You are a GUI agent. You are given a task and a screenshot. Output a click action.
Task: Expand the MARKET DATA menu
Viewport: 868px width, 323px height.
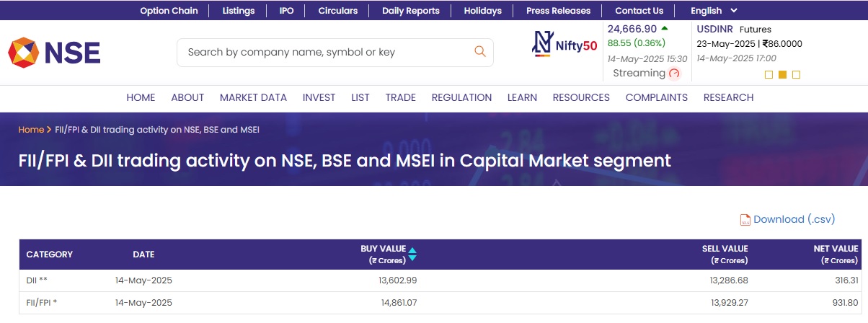[253, 97]
